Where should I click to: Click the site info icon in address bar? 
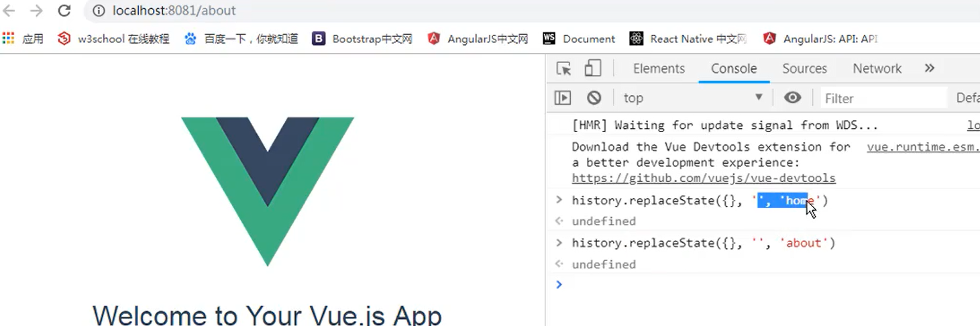pos(99,11)
